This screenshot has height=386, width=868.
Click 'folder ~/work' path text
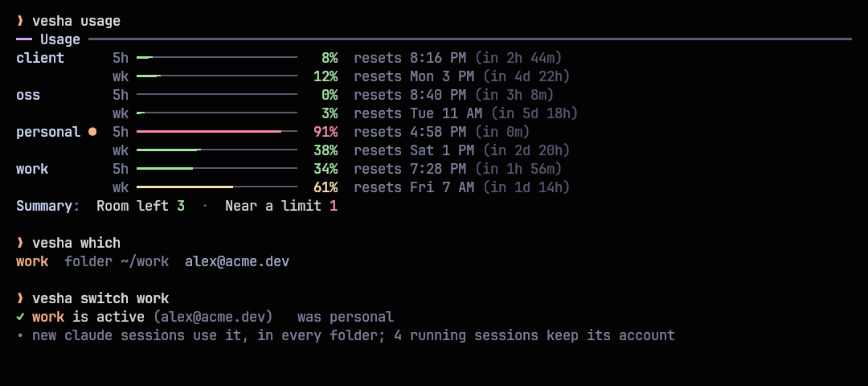point(117,261)
